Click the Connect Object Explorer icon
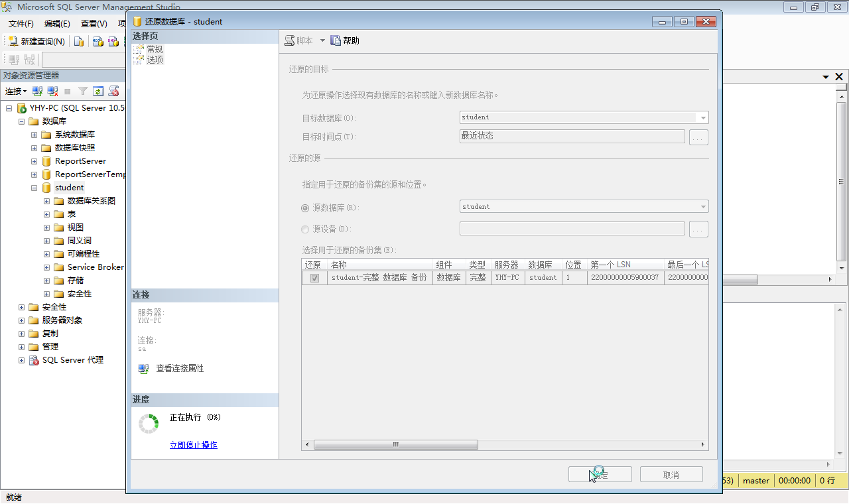849x504 pixels. click(x=38, y=91)
